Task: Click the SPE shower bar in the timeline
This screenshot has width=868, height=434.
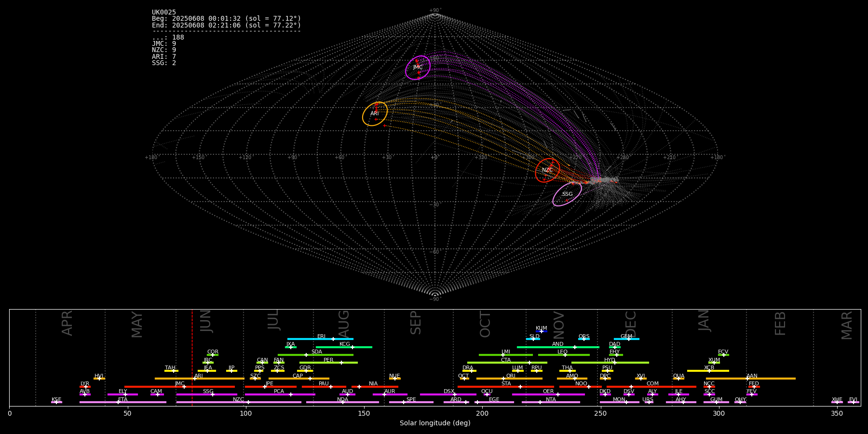Action: click(x=411, y=402)
